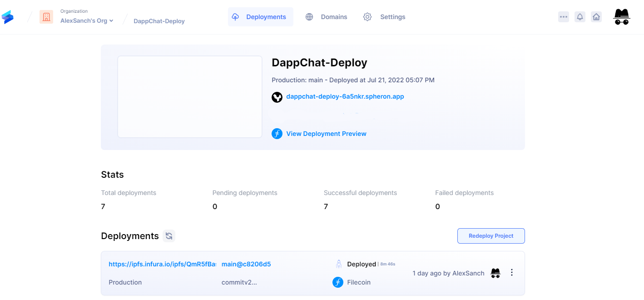Click Redeploy Project button
Screen dimensions: 644x300
(491, 236)
